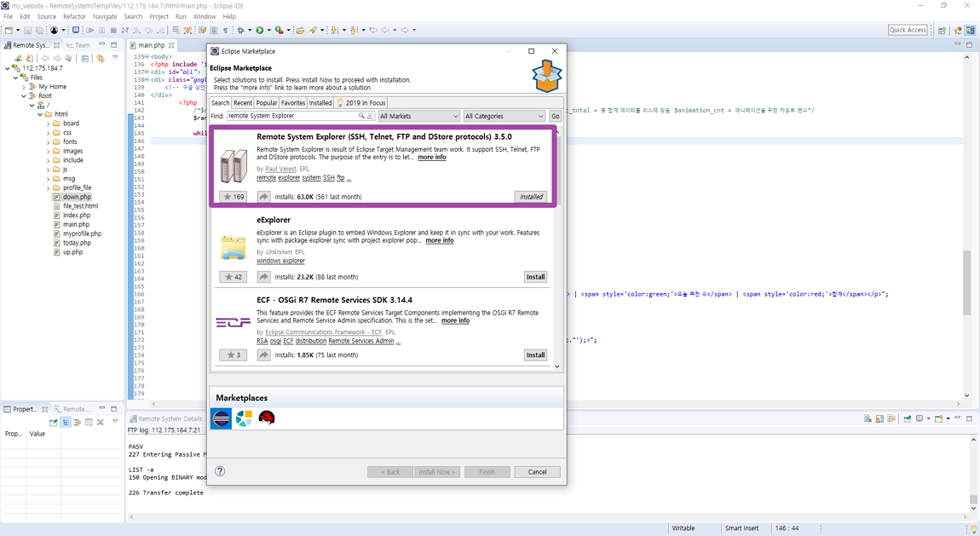Screen dimensions: 980x536
Task: Select the middle colorful marketplace catalog icon
Action: pos(245,418)
